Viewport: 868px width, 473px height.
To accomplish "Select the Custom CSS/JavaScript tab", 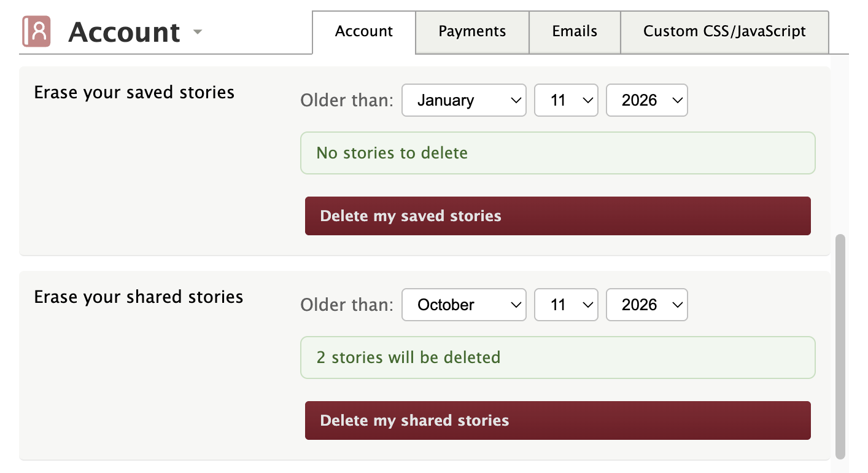I will coord(724,32).
